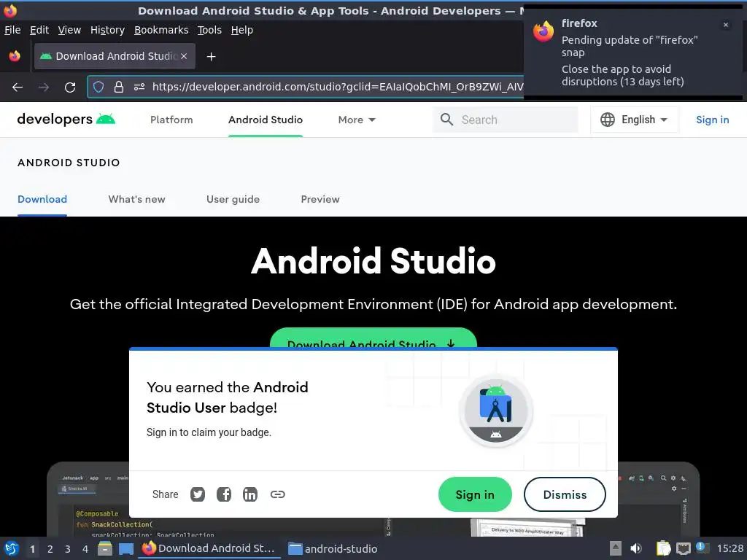The height and width of the screenshot is (560, 747).
Task: Click the volume speaker tray icon
Action: pyautogui.click(x=636, y=548)
